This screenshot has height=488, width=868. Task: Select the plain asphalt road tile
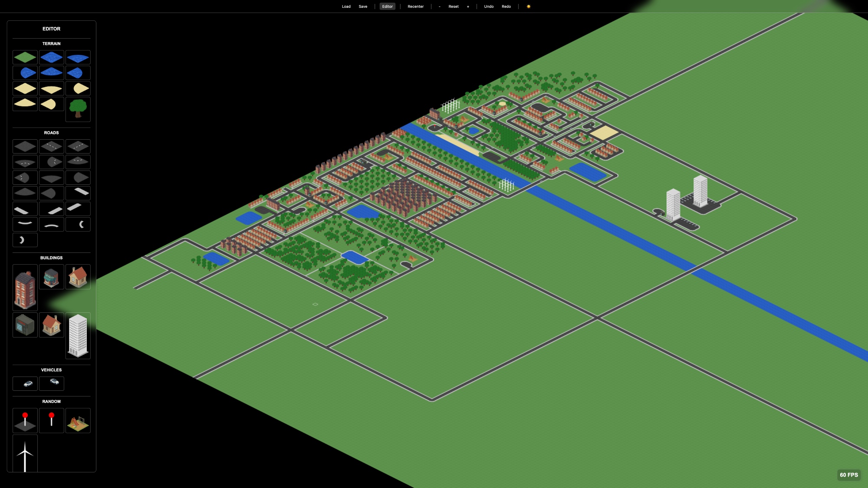pos(25,147)
